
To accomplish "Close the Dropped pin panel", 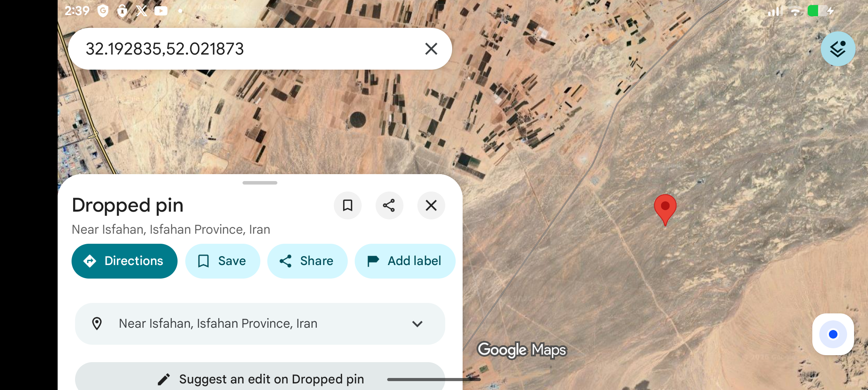I will pos(431,205).
